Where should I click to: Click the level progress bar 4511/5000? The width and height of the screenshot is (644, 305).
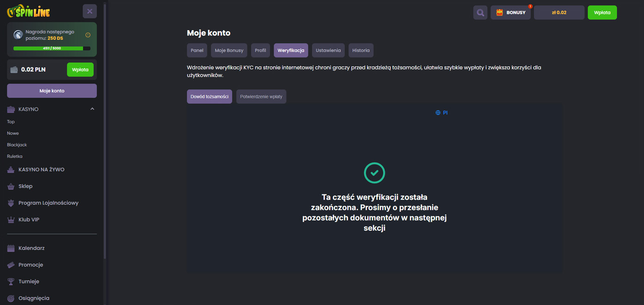pos(52,48)
